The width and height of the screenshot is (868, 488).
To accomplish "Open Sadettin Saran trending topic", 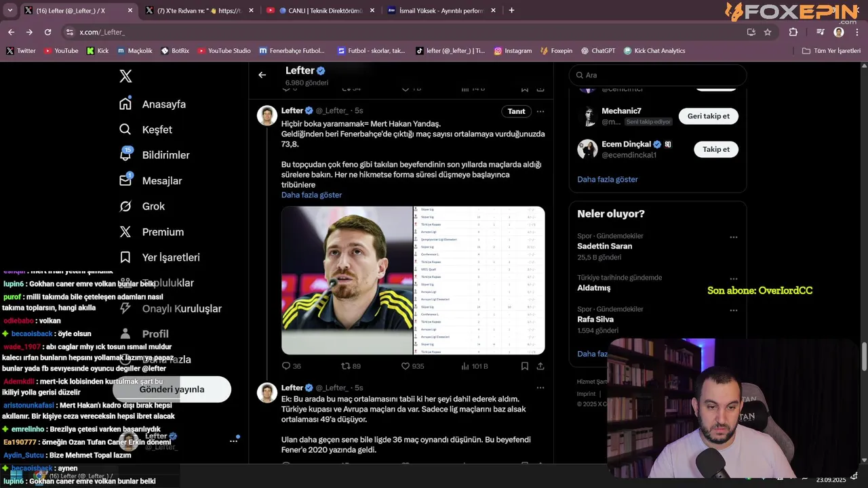I will [605, 247].
